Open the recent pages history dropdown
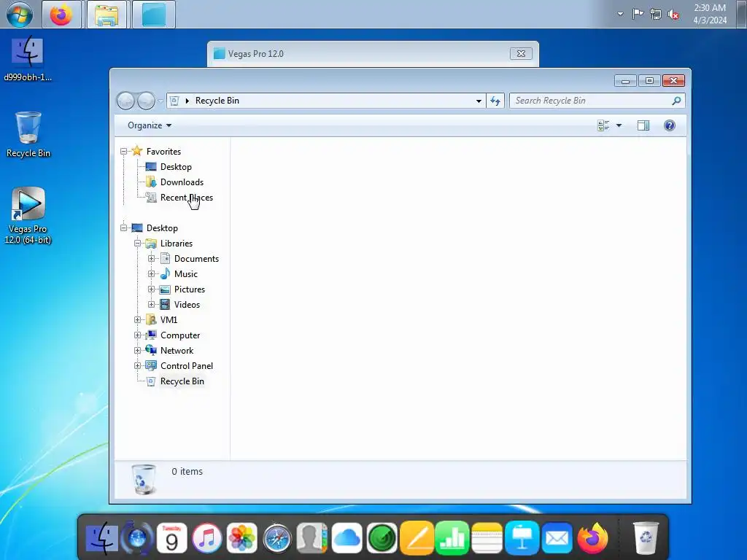The height and width of the screenshot is (560, 747). coord(160,101)
